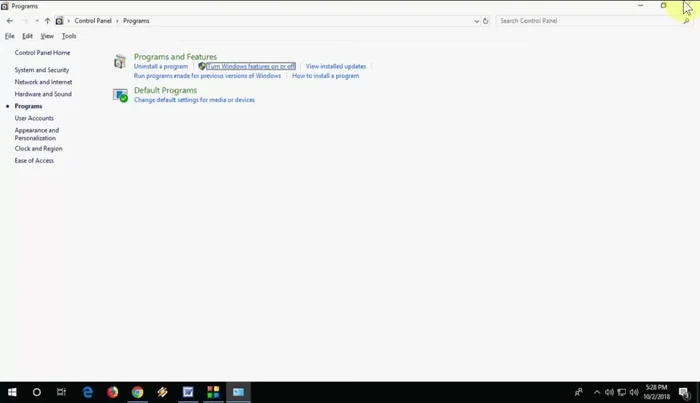The height and width of the screenshot is (403, 700).
Task: Show hidden system tray icons
Action: coord(597,392)
